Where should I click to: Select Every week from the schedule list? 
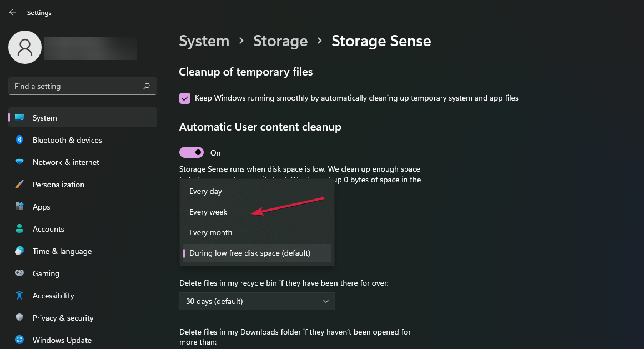click(208, 212)
